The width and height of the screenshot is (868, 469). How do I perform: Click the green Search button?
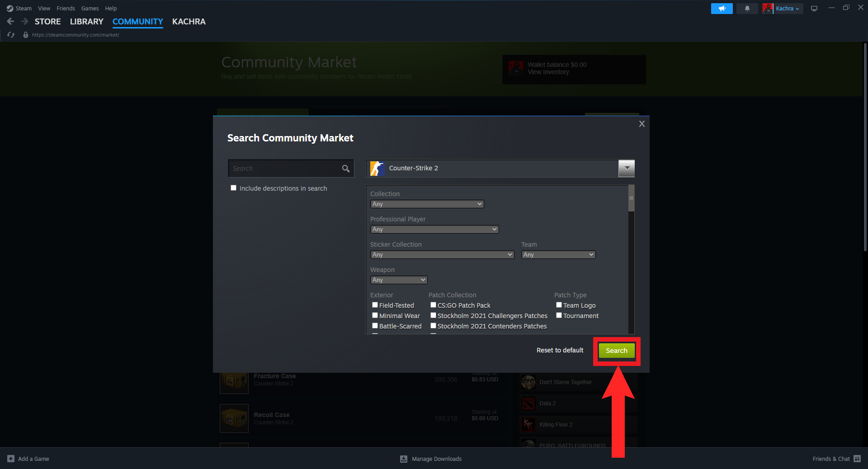(617, 351)
